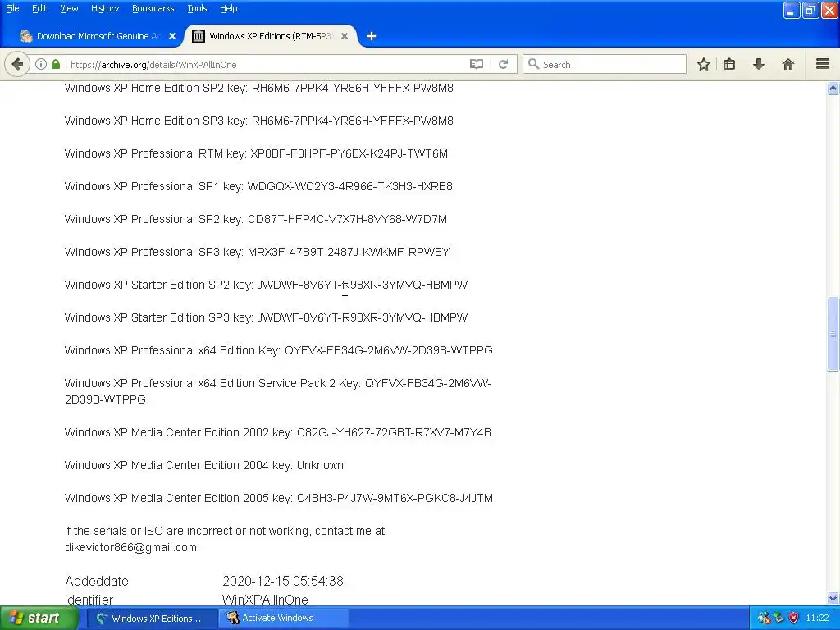Click Addeddate value 2020-12-15 05:54:38
Screen dimensions: 840x630
pyautogui.click(x=283, y=582)
